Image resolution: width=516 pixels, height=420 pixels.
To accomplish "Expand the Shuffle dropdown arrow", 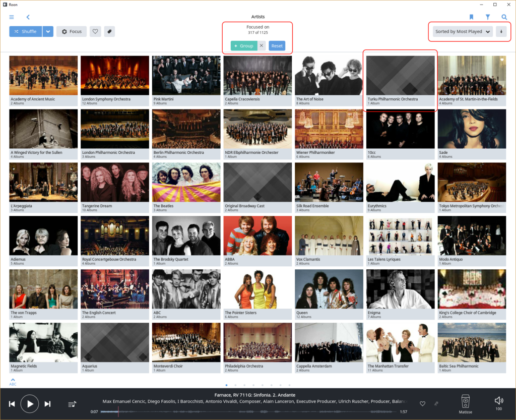I will click(x=48, y=32).
